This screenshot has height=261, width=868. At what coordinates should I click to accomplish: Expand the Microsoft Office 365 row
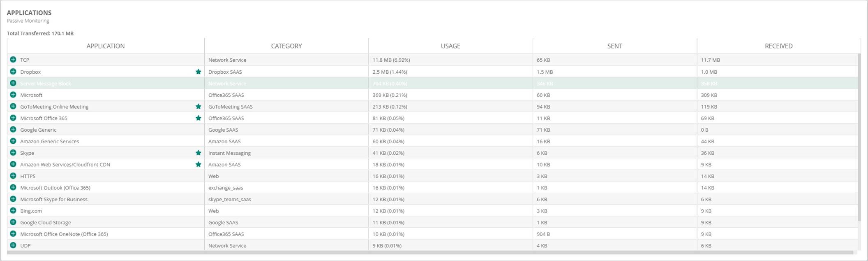[x=13, y=118]
